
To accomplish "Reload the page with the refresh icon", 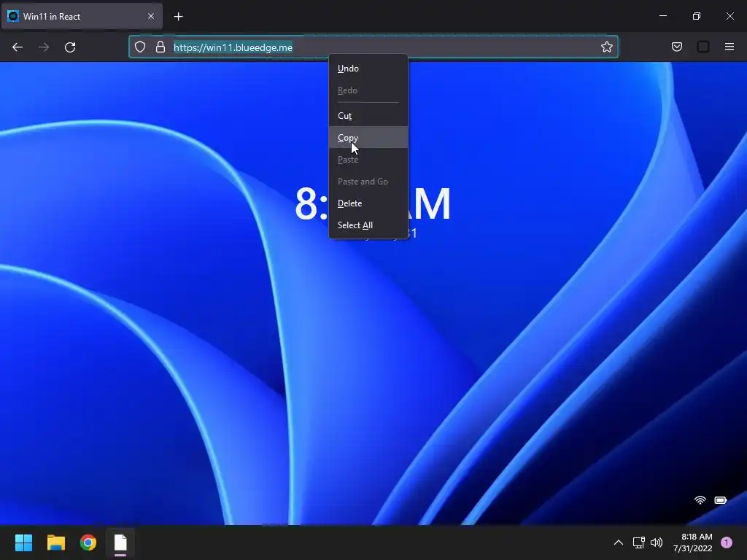I will (70, 47).
